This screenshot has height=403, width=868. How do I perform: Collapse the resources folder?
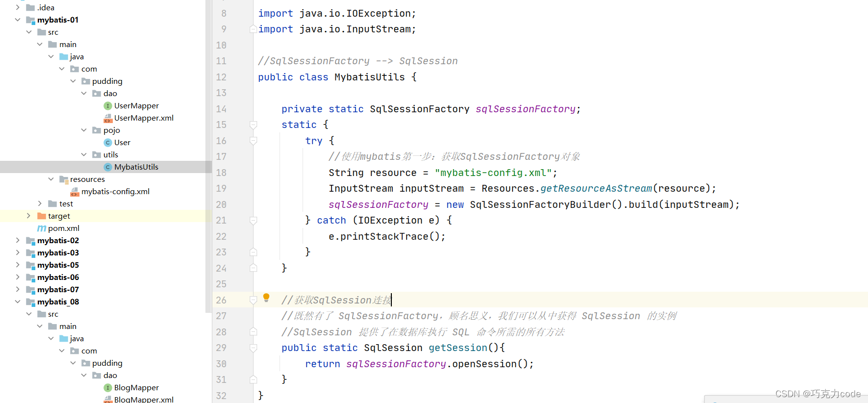tap(51, 179)
